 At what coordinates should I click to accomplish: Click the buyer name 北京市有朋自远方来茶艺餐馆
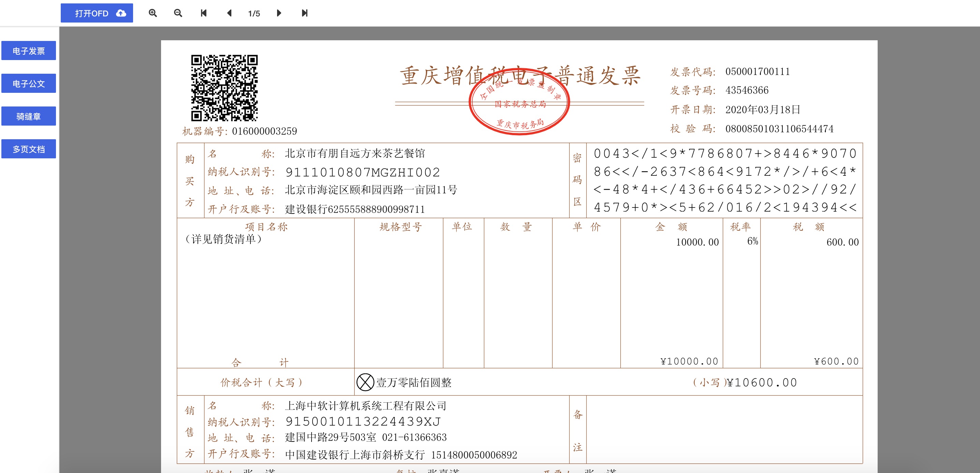point(355,153)
